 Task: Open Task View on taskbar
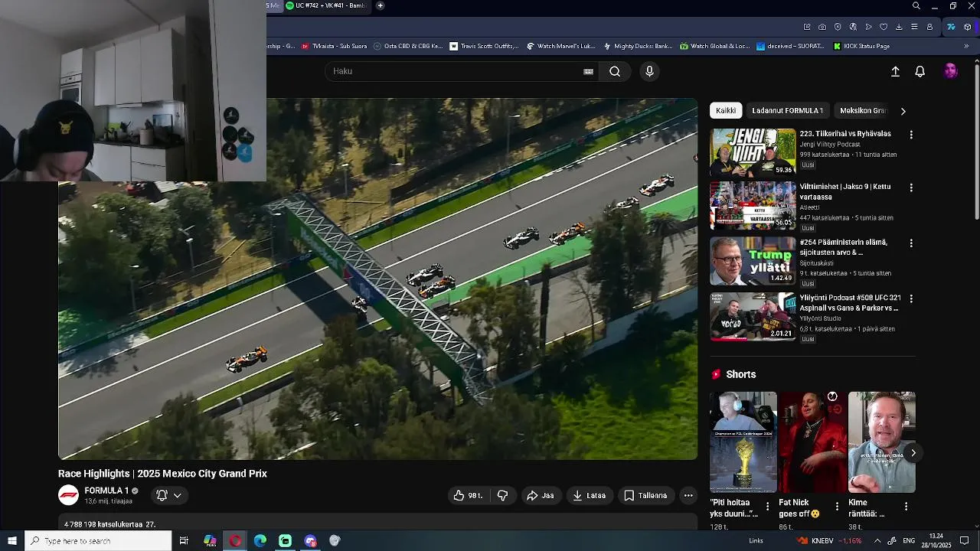(x=184, y=541)
